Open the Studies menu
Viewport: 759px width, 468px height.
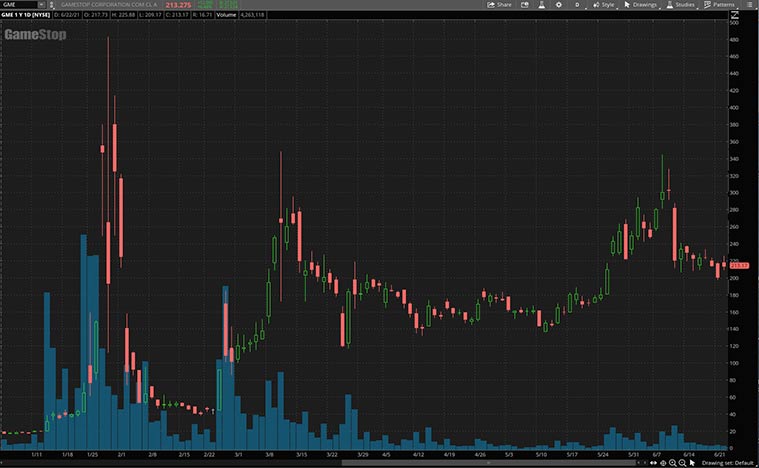pos(681,5)
